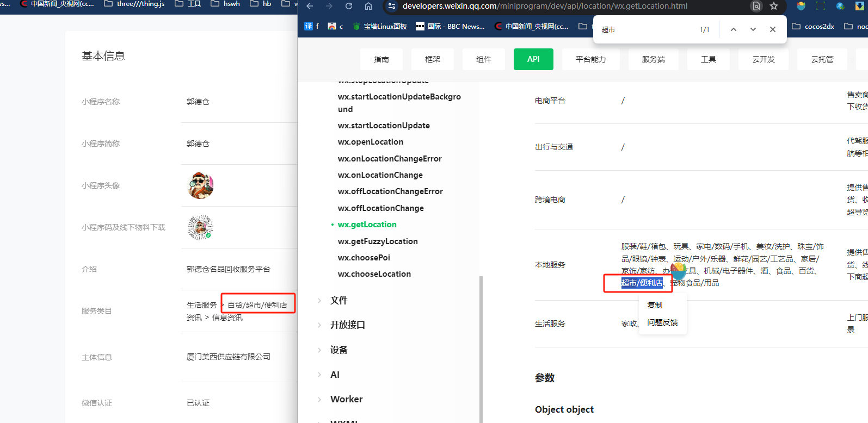
Task: Click the 电商平台 table cell
Action: pos(550,101)
